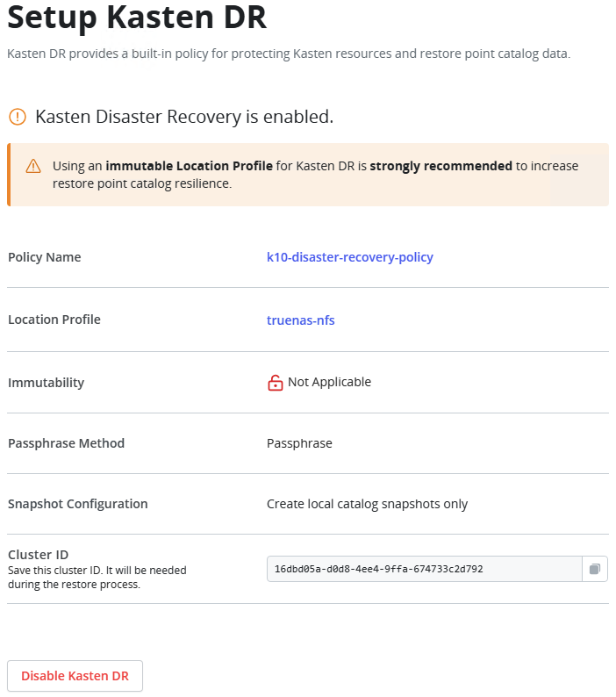Click the Passphrase Method label
The height and width of the screenshot is (697, 616).
coord(66,443)
